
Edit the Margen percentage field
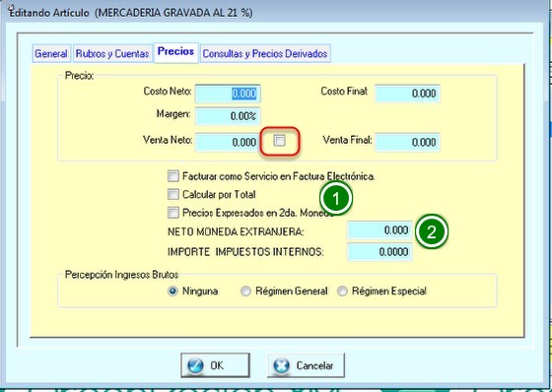pyautogui.click(x=228, y=116)
